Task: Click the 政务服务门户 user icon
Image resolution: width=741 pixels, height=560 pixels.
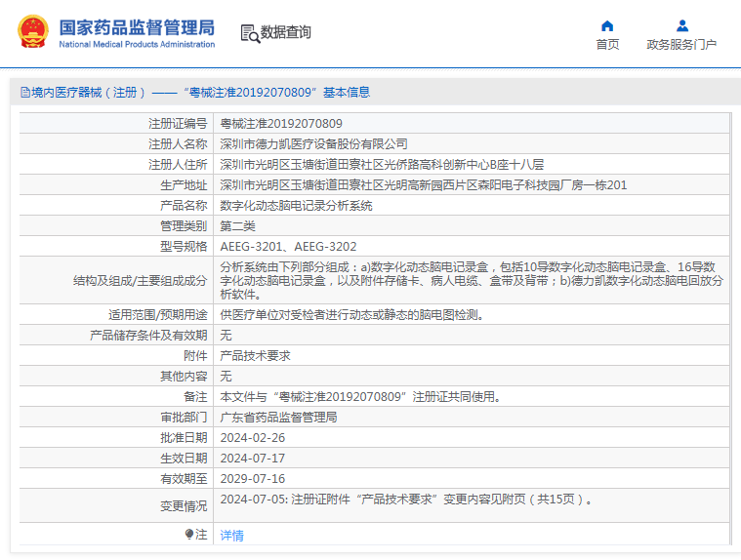Action: coord(681,25)
